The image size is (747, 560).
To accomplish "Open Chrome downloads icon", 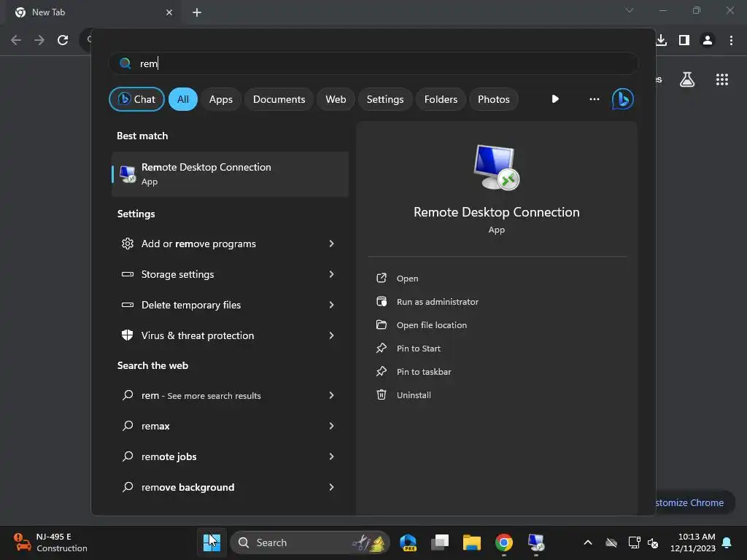I will pyautogui.click(x=661, y=40).
